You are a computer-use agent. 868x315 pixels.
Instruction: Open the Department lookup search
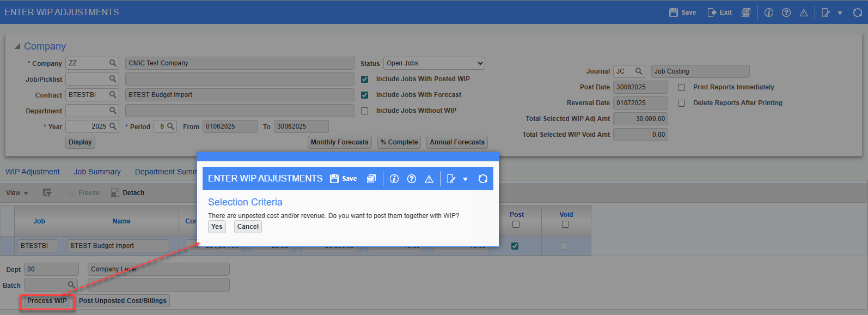[113, 111]
